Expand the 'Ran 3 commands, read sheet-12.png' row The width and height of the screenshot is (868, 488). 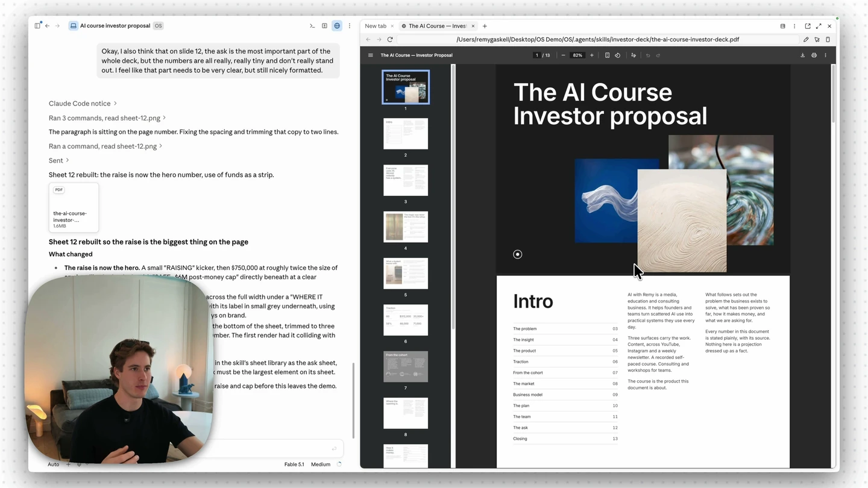[x=107, y=118]
